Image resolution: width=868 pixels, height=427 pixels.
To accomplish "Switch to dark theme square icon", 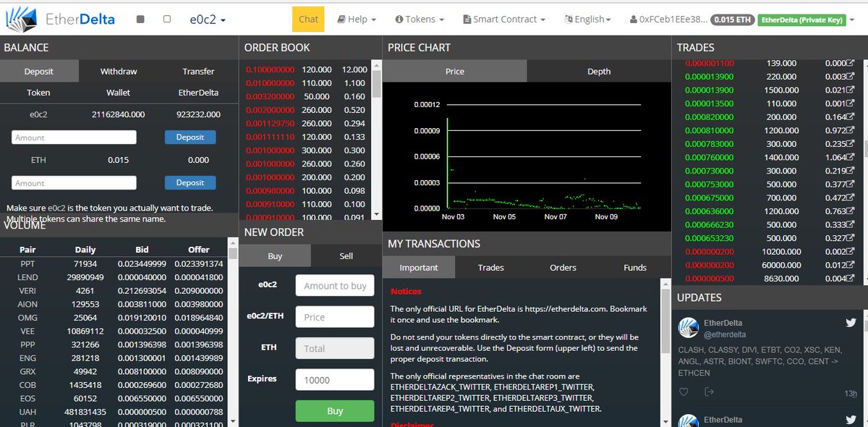I will click(x=140, y=20).
